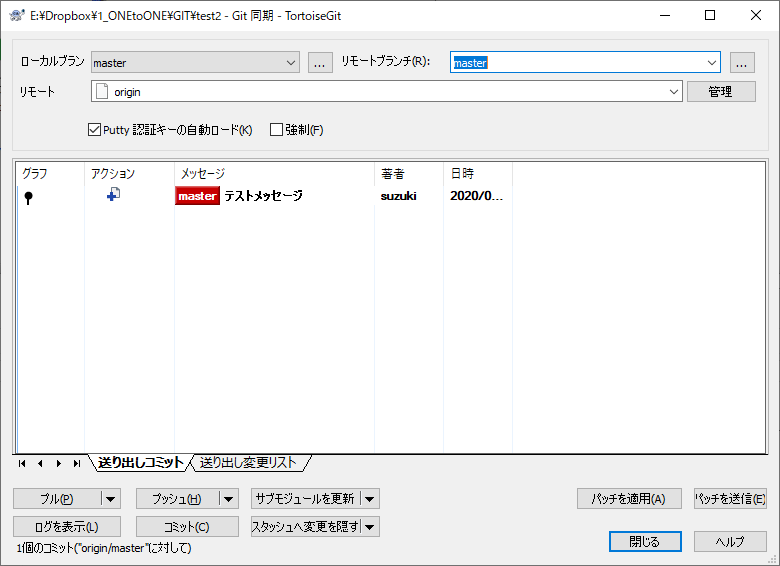The image size is (780, 566).
Task: Expand the リモートブランチ dropdown arrow
Action: pyautogui.click(x=712, y=63)
